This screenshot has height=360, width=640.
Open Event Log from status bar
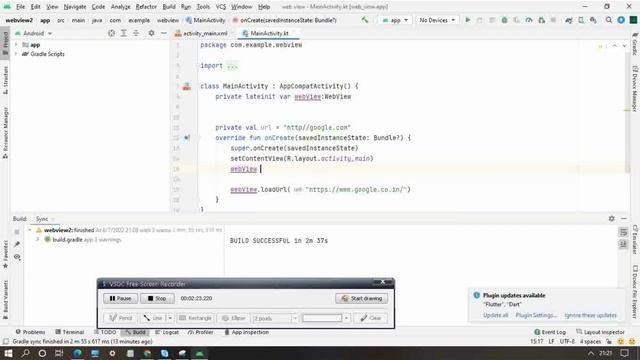(550, 332)
